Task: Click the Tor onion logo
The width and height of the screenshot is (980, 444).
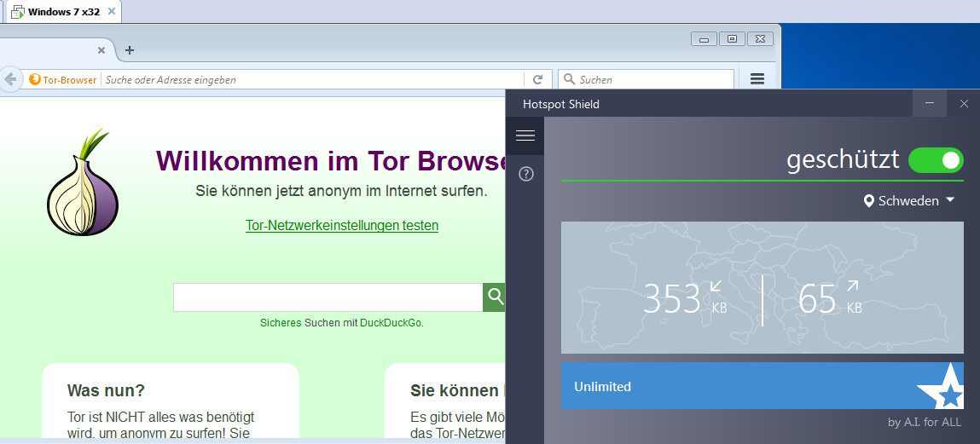Action: point(83,182)
